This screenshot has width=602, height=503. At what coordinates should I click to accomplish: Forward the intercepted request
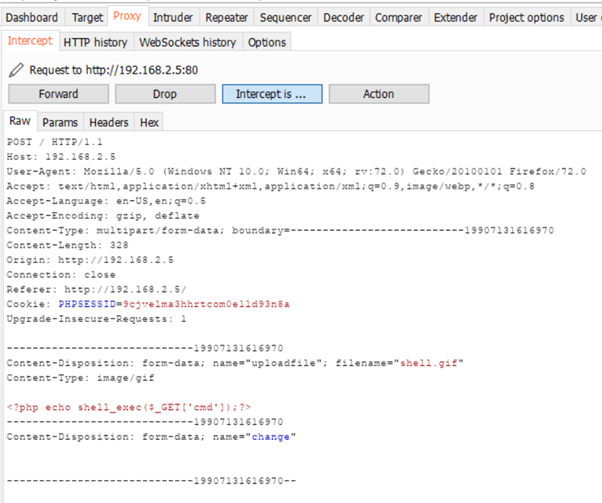(x=58, y=94)
